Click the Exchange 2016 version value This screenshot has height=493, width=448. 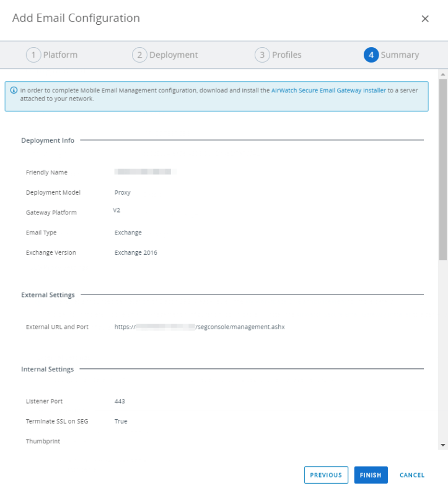pyautogui.click(x=136, y=252)
